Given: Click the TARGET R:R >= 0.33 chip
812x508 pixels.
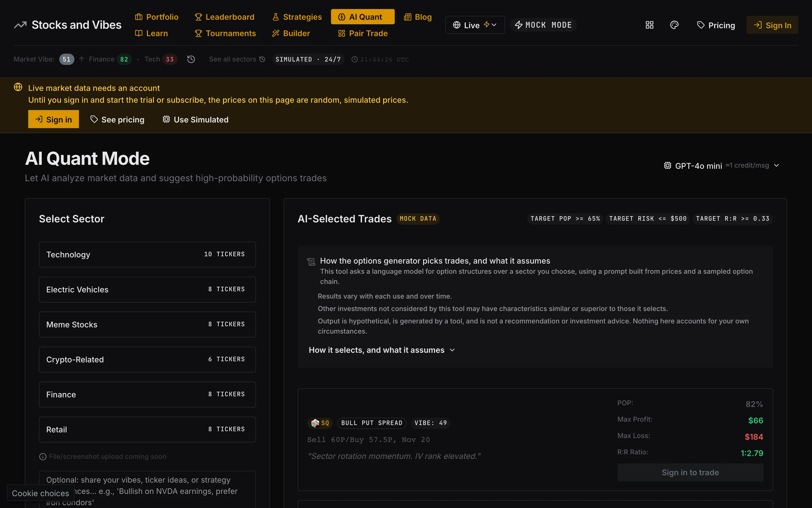Looking at the screenshot, I should click(732, 219).
